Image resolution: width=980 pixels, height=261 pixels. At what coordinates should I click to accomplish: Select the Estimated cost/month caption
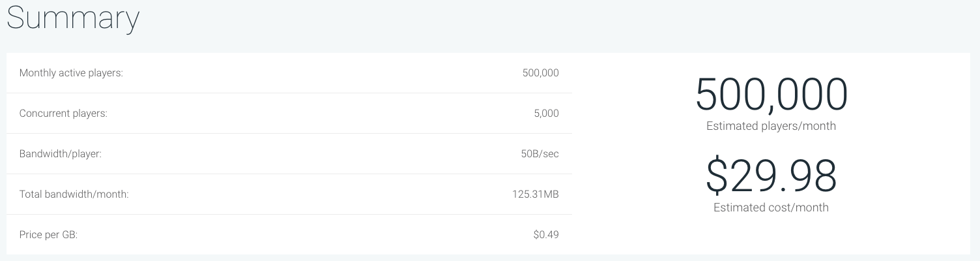click(771, 207)
